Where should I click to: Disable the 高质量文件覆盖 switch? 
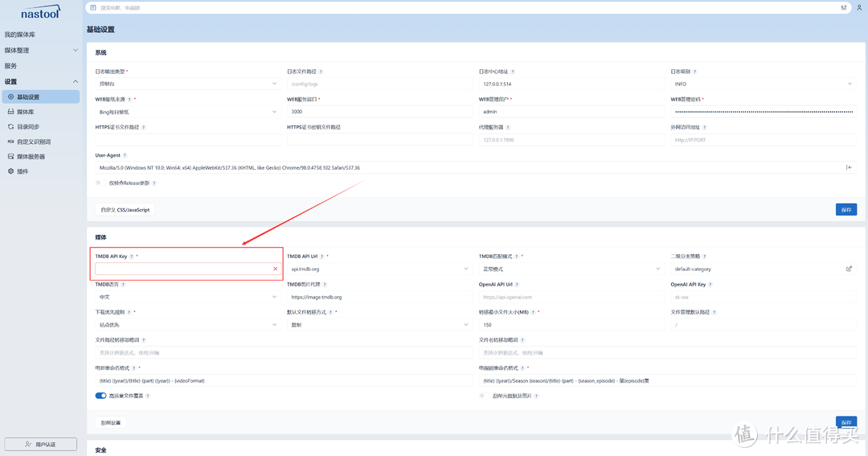[x=100, y=396]
